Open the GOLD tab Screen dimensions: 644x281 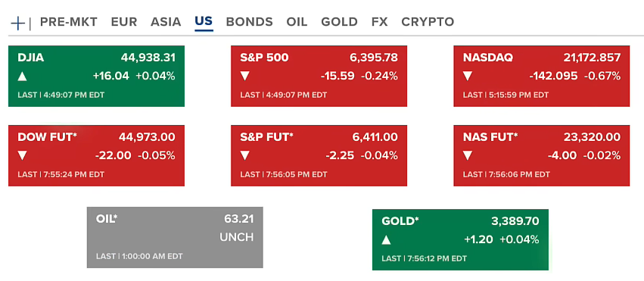339,22
